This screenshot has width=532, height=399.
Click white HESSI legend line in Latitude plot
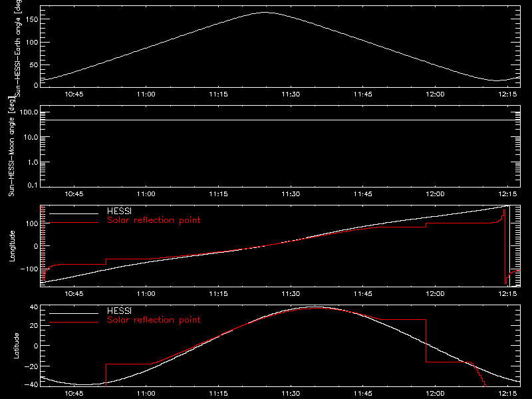coord(74,313)
